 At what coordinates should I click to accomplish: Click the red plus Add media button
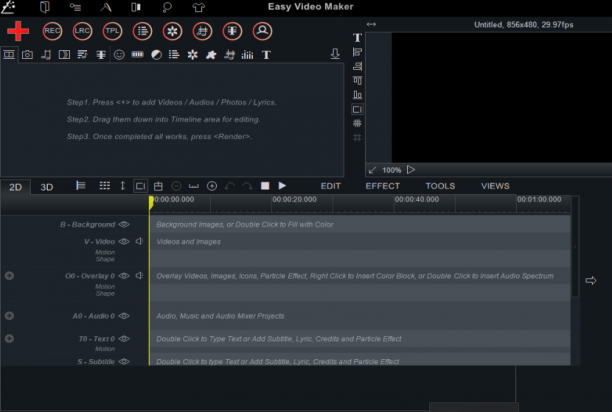tap(18, 31)
